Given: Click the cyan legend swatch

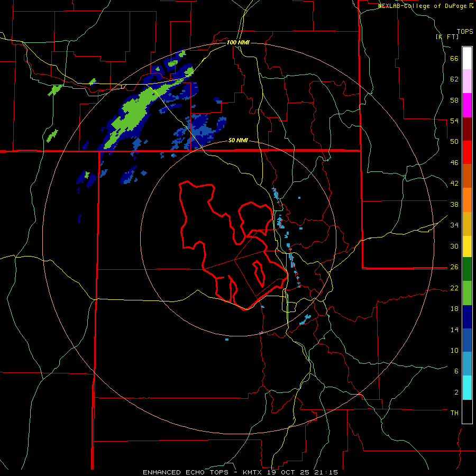Looking at the screenshot, I should tap(467, 388).
